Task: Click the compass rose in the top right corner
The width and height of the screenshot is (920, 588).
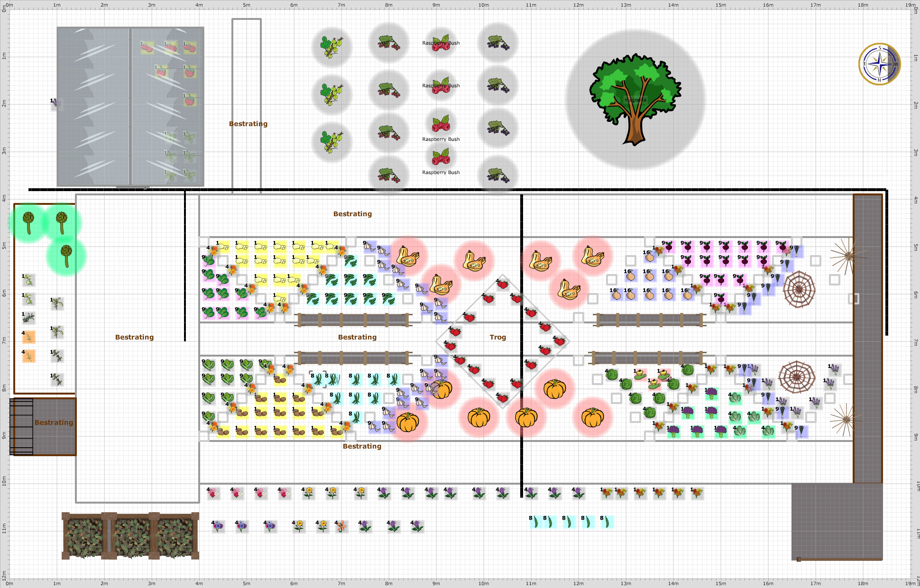Action: [x=880, y=64]
